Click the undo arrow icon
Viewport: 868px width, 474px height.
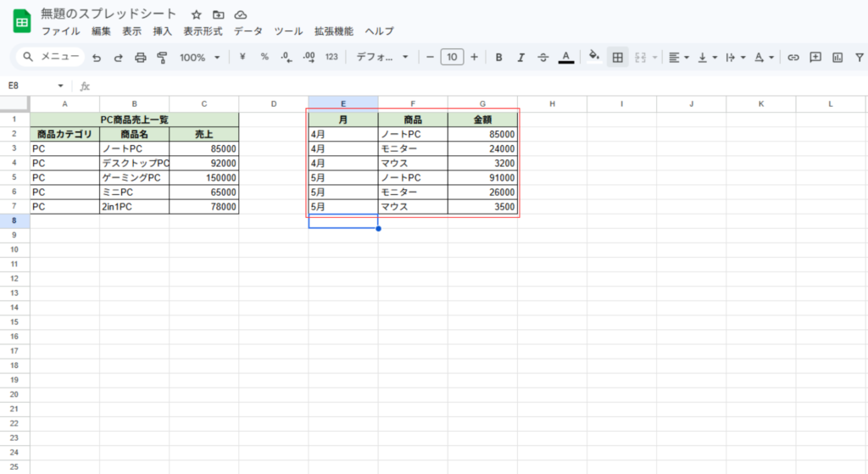[97, 58]
